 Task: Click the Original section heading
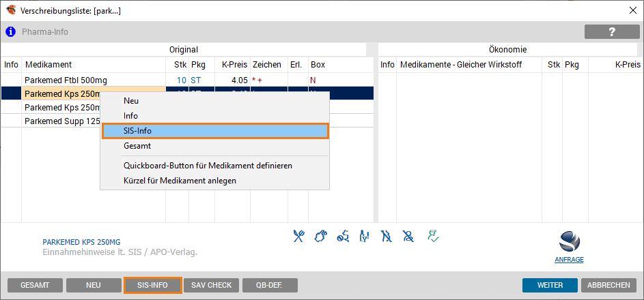(184, 50)
